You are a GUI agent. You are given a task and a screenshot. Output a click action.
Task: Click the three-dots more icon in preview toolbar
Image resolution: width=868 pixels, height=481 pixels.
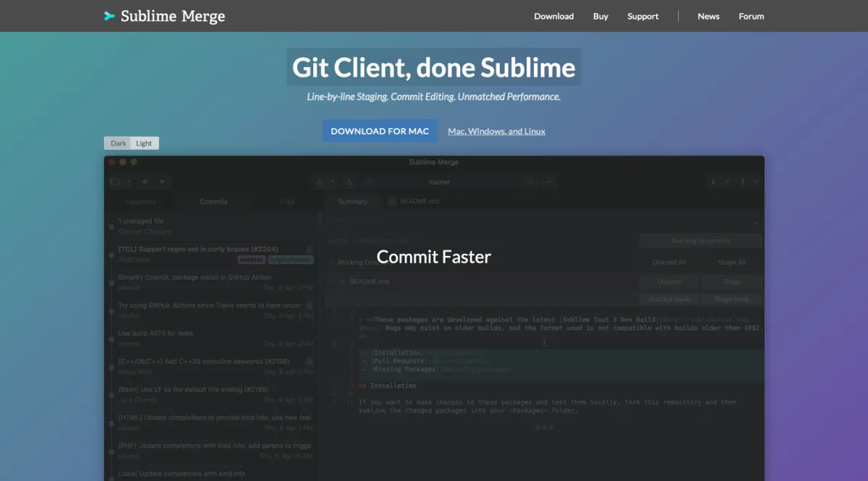click(549, 182)
